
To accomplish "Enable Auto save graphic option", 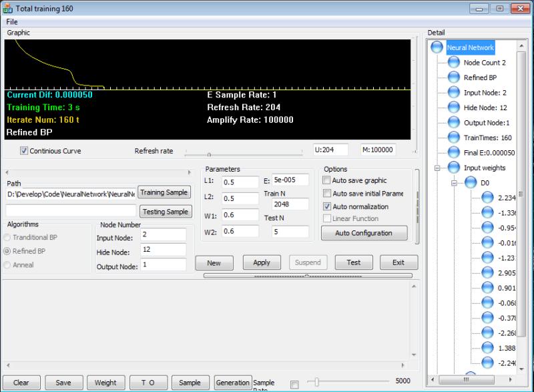I will click(x=326, y=180).
